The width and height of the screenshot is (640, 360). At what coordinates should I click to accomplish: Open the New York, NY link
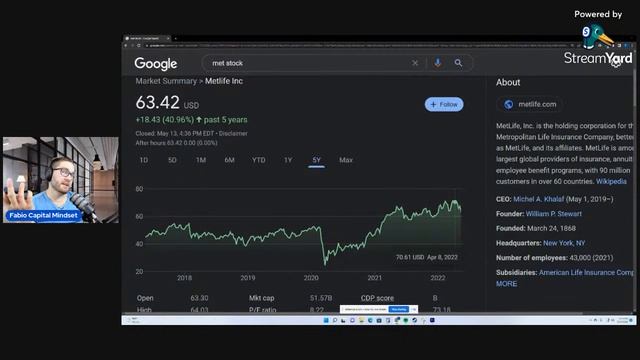pos(564,243)
